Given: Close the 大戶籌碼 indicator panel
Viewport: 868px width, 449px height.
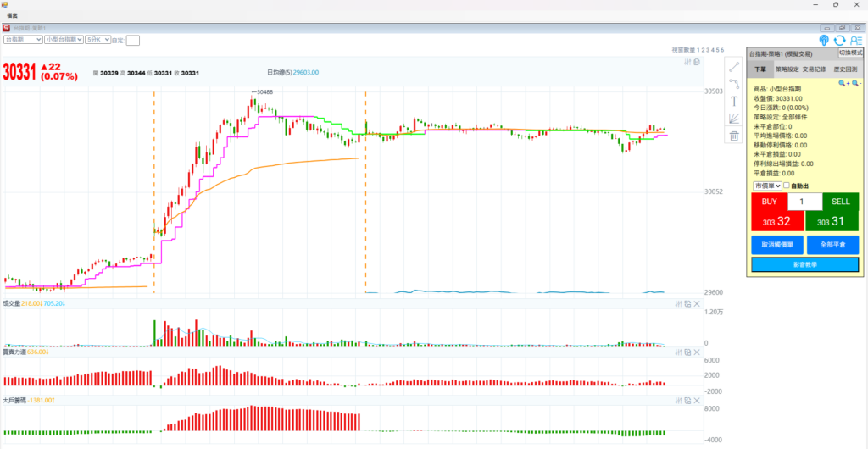Looking at the screenshot, I should (697, 399).
